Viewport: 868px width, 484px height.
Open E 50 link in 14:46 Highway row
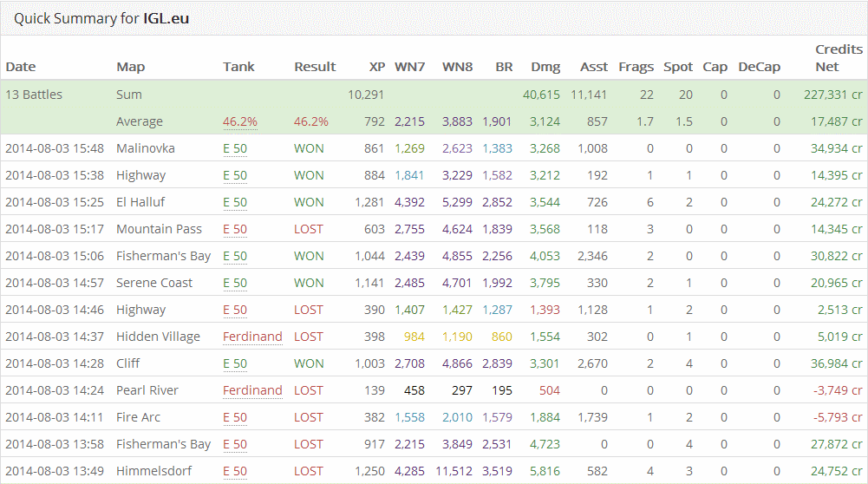tap(235, 310)
